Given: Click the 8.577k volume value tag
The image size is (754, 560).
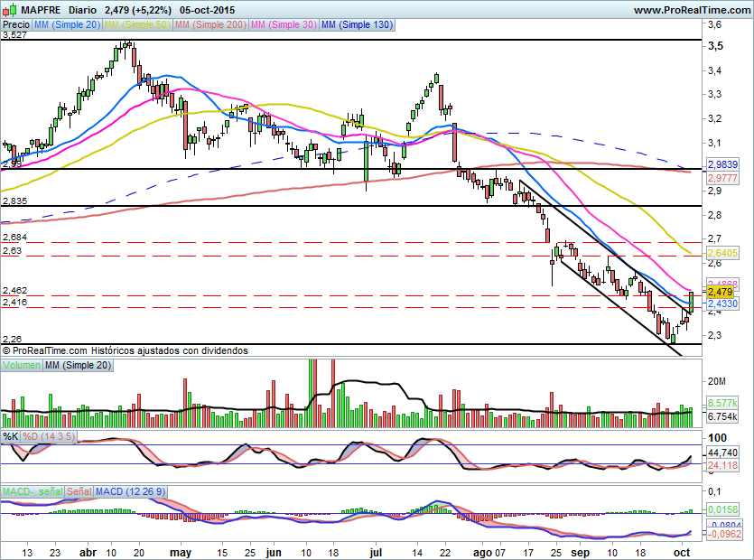Looking at the screenshot, I should tap(722, 403).
